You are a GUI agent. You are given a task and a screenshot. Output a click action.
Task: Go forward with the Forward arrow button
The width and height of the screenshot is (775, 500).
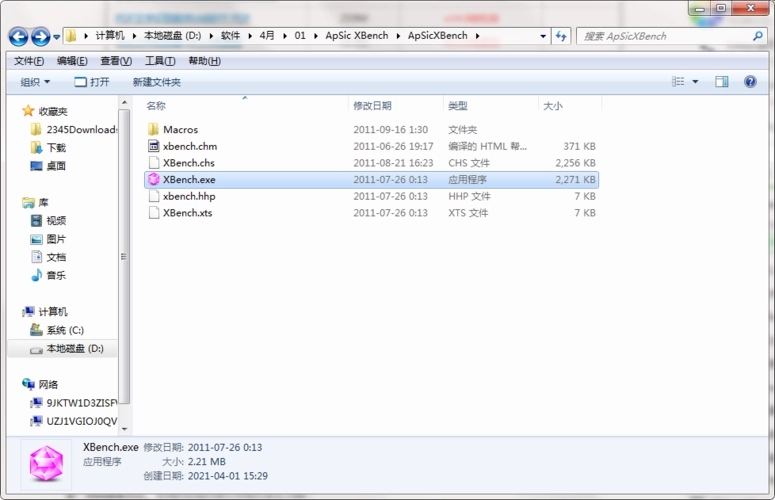tap(41, 37)
